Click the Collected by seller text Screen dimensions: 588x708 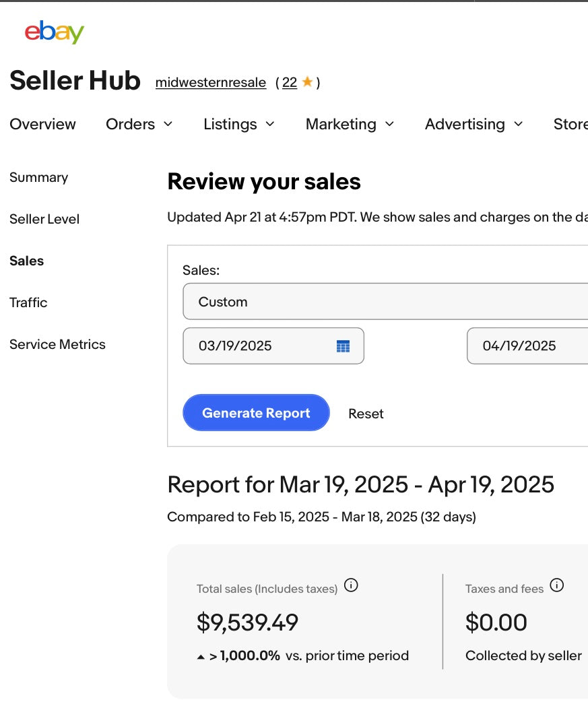point(523,655)
